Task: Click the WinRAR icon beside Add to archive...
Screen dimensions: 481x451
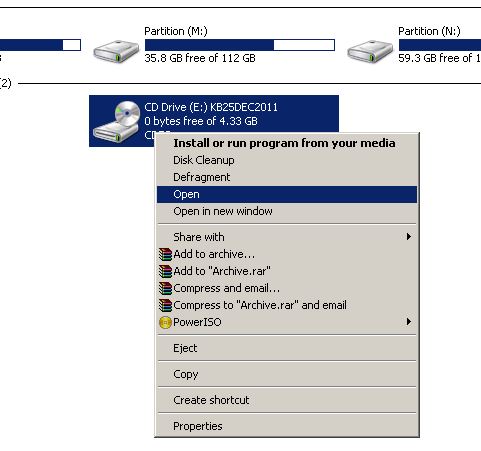Action: 165,254
